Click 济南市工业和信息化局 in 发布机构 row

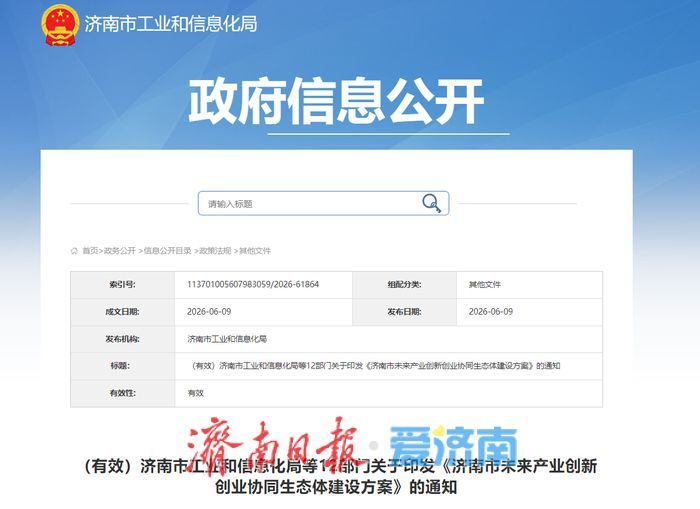coord(227,339)
